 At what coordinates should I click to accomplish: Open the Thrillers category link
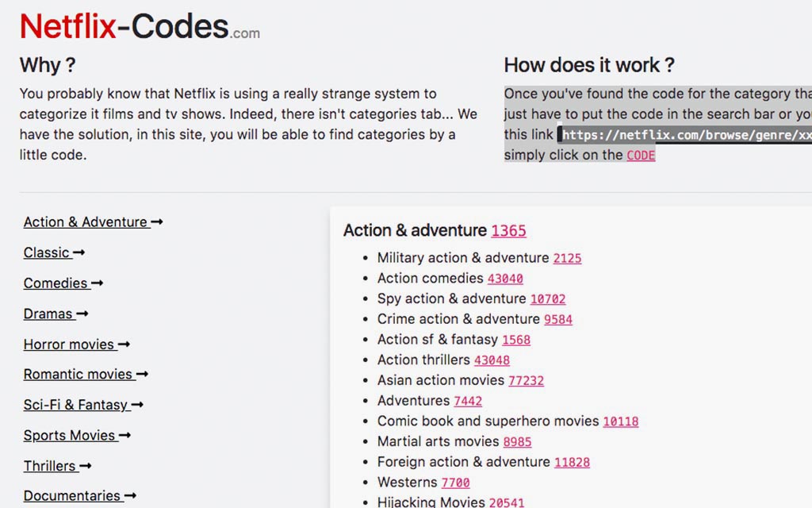point(50,466)
